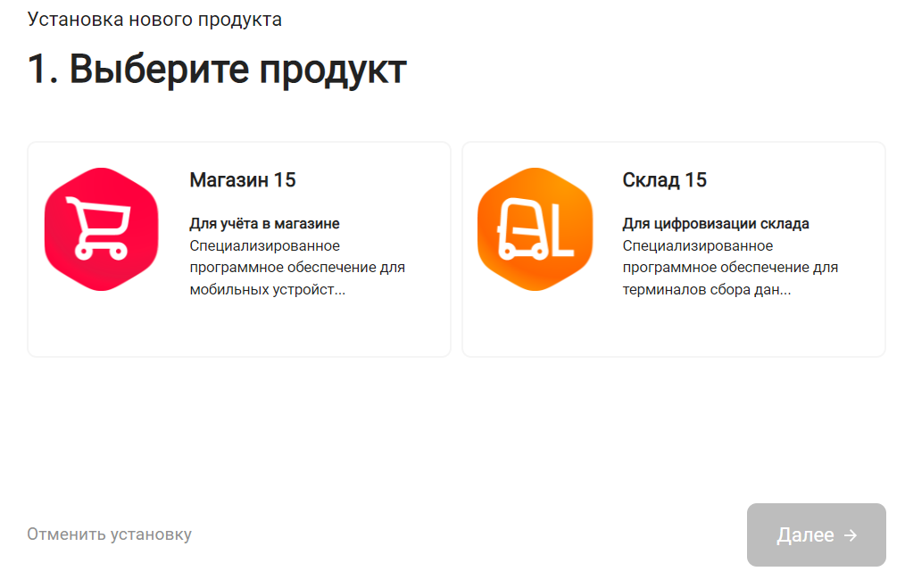Click the red shopping cart icon
Image resolution: width=905 pixels, height=588 pixels.
pyautogui.click(x=102, y=229)
